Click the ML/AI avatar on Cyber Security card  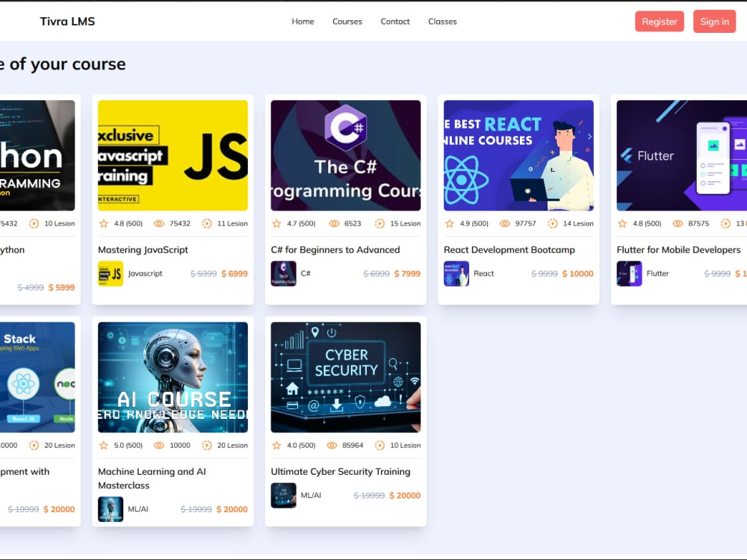tap(283, 495)
